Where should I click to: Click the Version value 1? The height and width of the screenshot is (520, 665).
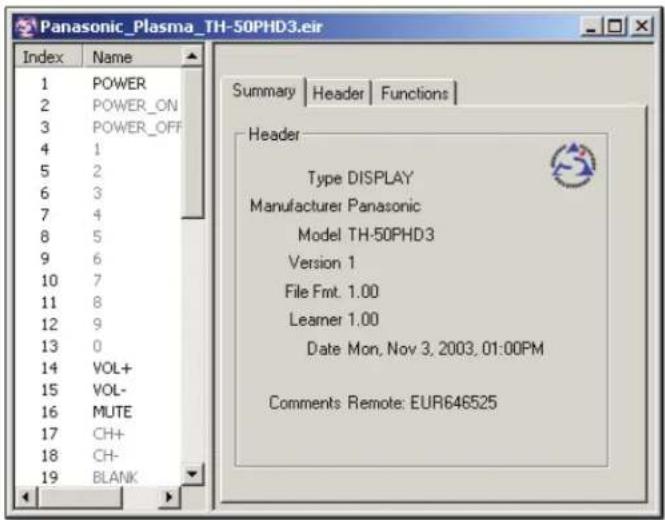click(352, 263)
